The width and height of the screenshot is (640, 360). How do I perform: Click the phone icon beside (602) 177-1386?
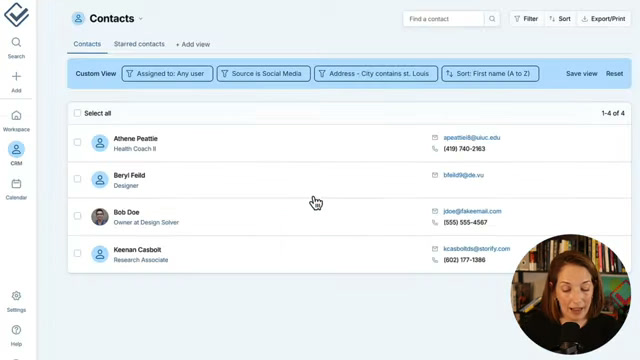click(435, 260)
